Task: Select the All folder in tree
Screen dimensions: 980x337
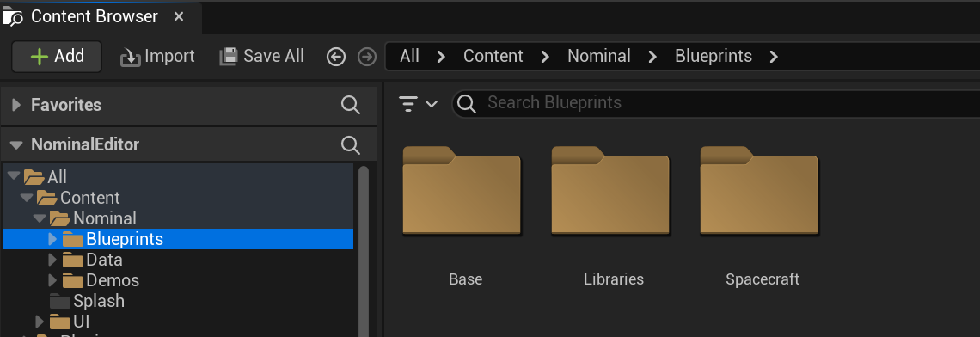Action: (179, 177)
